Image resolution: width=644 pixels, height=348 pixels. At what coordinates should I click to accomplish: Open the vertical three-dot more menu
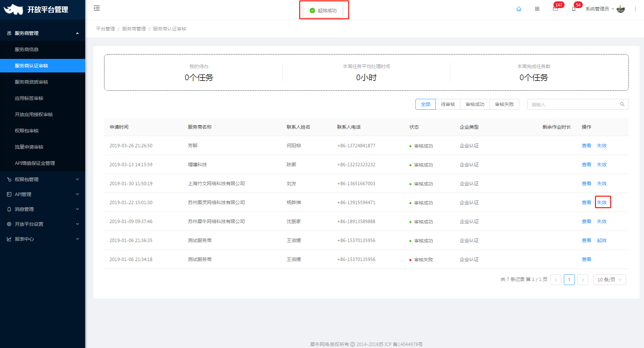click(x=636, y=9)
